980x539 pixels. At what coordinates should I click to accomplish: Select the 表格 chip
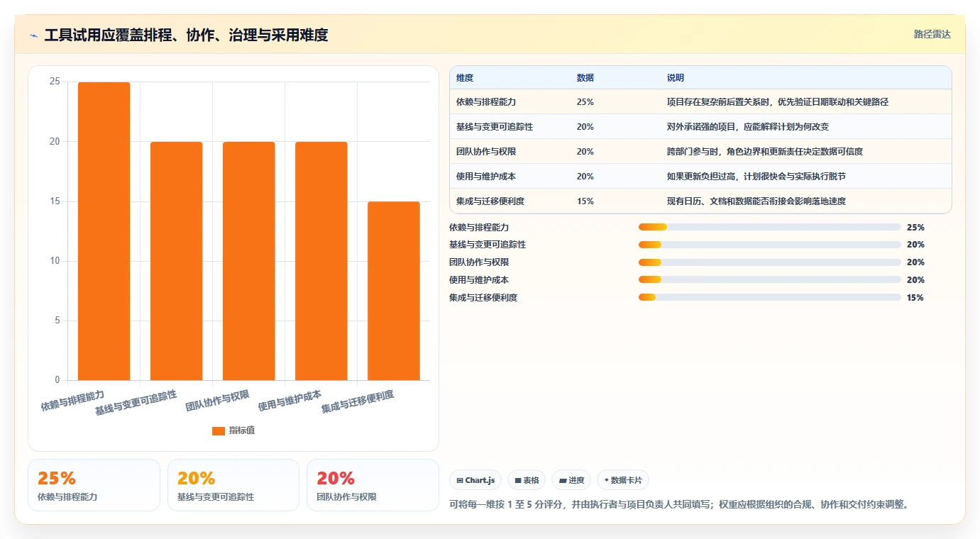tap(527, 480)
